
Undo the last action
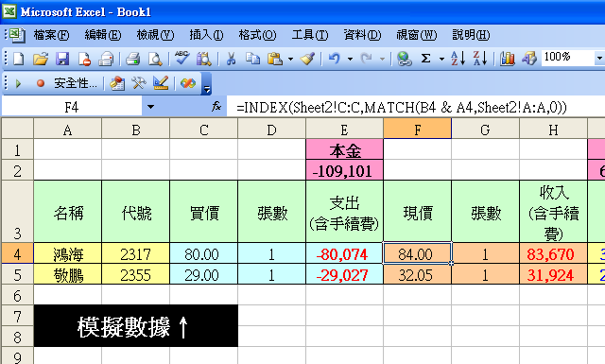tap(334, 59)
